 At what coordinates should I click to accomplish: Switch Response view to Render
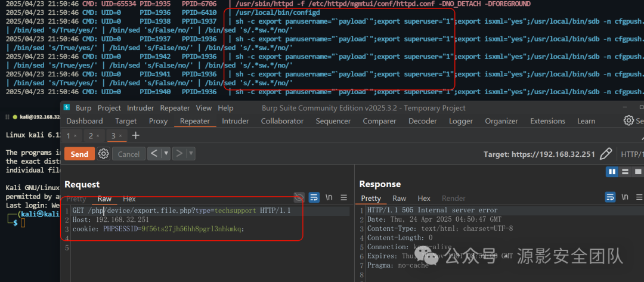click(453, 199)
